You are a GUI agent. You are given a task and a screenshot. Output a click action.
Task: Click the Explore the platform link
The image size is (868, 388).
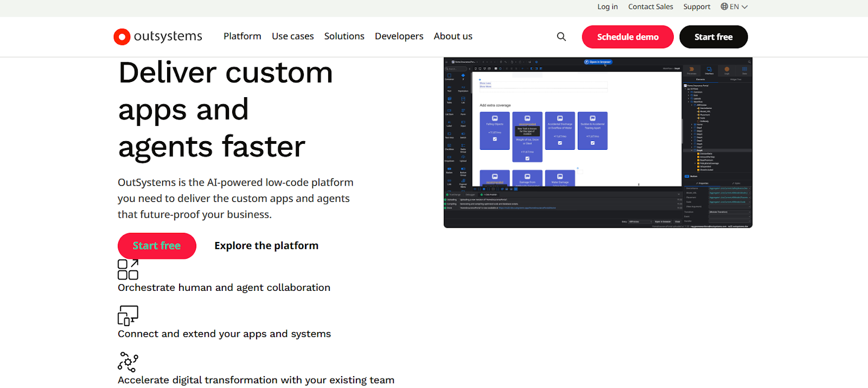click(x=266, y=246)
